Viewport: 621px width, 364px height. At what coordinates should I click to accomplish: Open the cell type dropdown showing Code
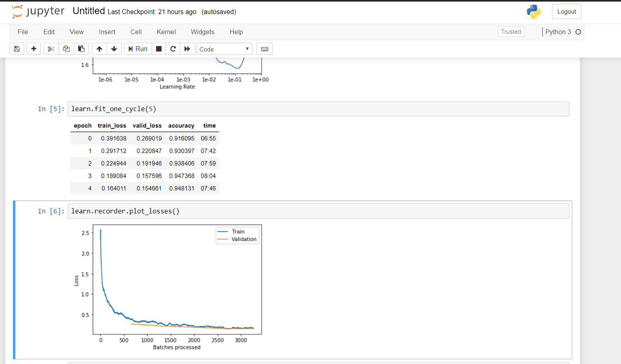pos(224,49)
